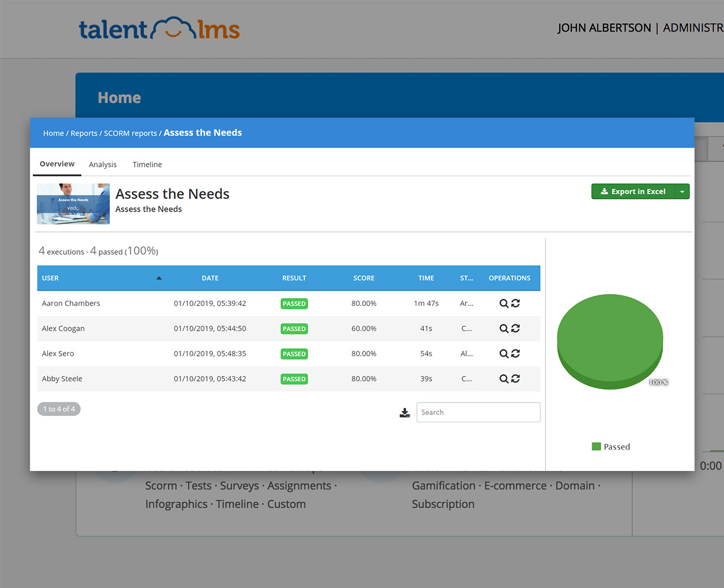Click the OPERATIONS column header
The width and height of the screenshot is (724, 588).
point(510,278)
